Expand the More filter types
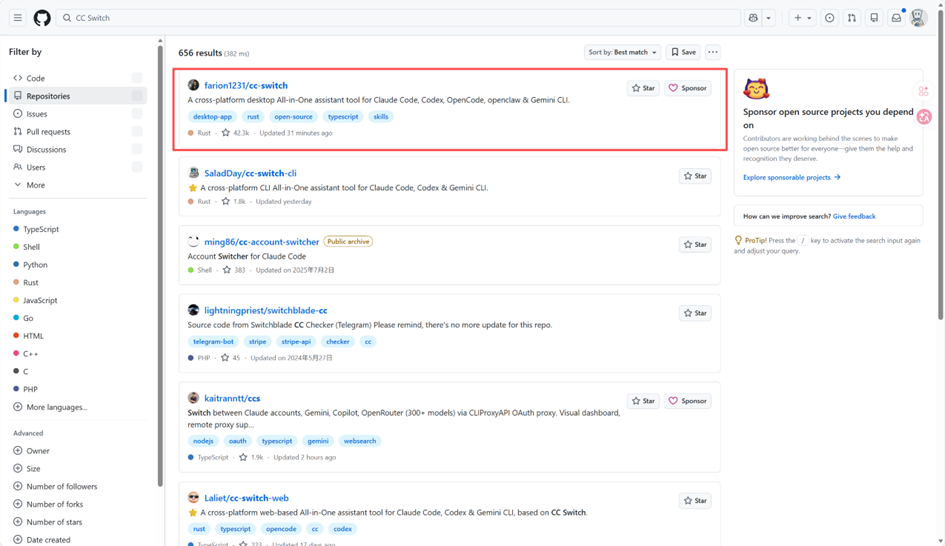This screenshot has height=546, width=945. [x=78, y=185]
